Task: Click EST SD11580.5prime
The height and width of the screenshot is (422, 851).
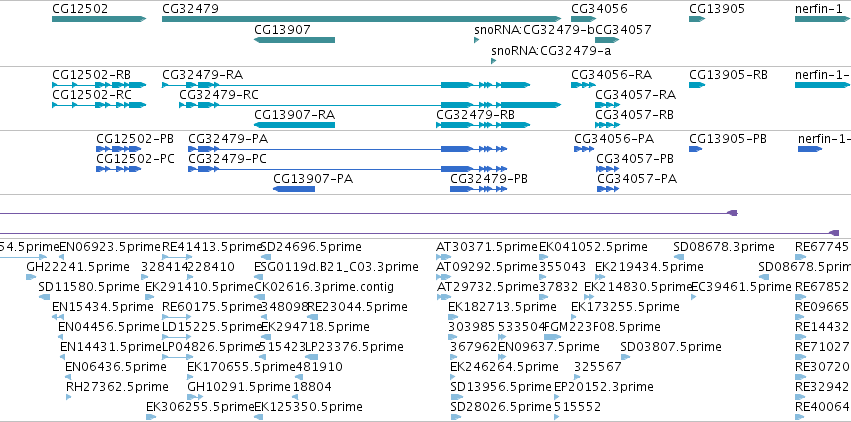Action: click(89, 286)
